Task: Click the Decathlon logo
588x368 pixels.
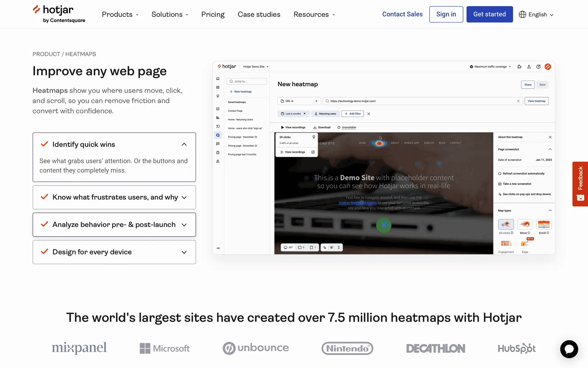Action: (x=435, y=348)
